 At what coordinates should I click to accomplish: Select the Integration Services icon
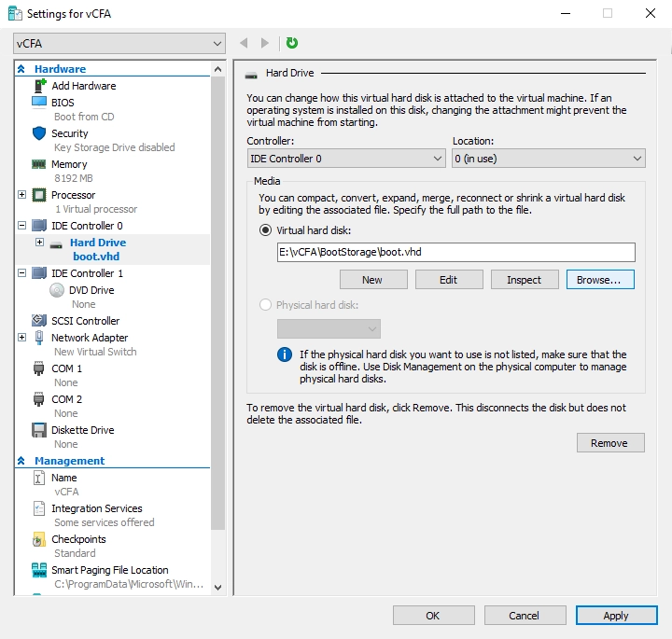point(39,508)
